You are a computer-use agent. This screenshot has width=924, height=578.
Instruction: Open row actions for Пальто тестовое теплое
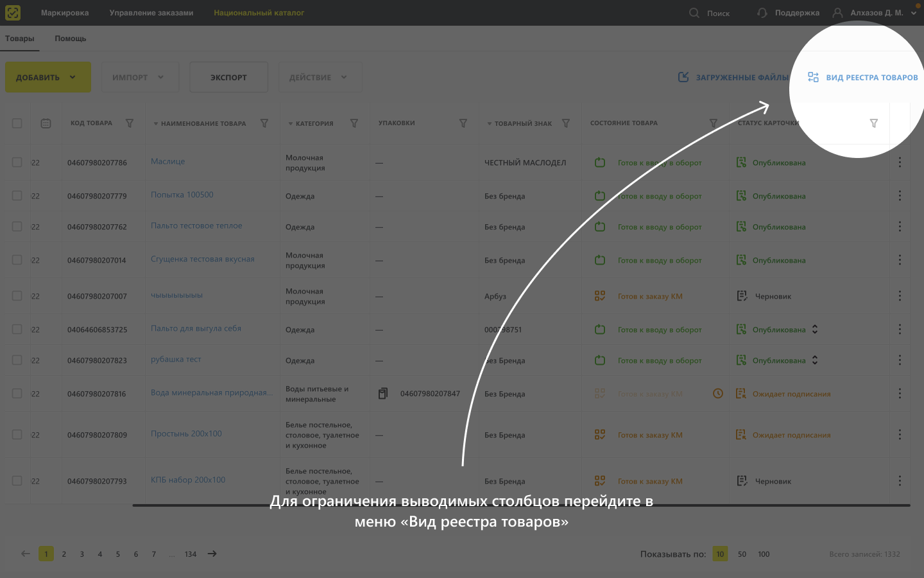point(900,227)
